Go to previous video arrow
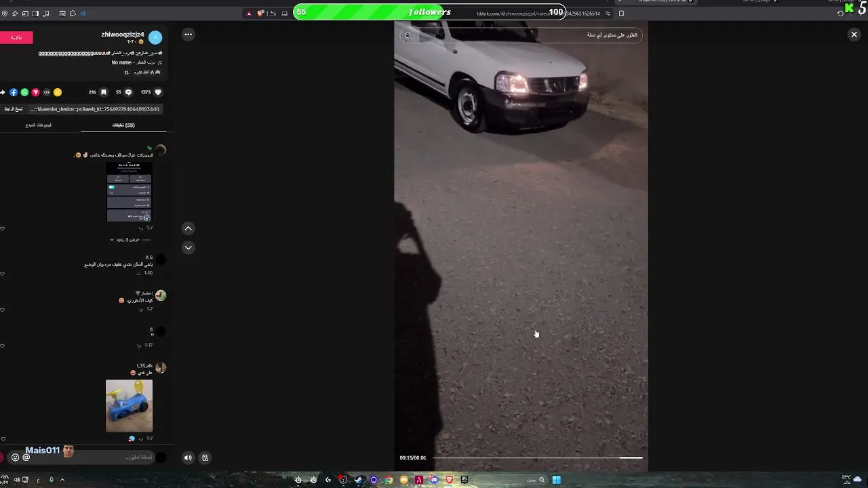Screen dimensions: 868x488 [x=189, y=228]
